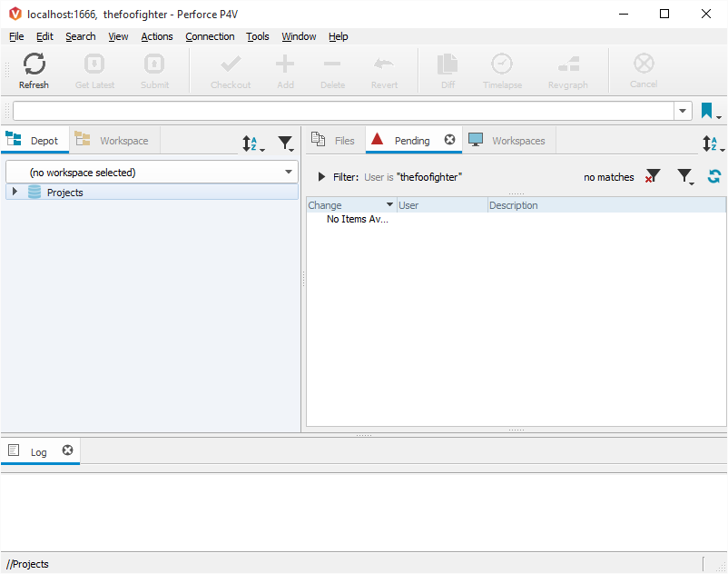The width and height of the screenshot is (728, 574).
Task: Open the Search menu
Action: pos(80,36)
